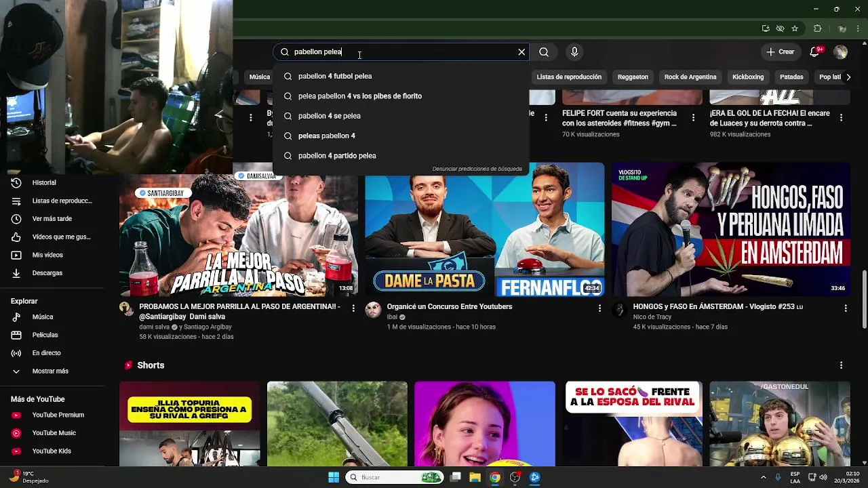Click the crossed-eye tracking protection icon
Viewport: 868px width, 488px height.
point(780,28)
